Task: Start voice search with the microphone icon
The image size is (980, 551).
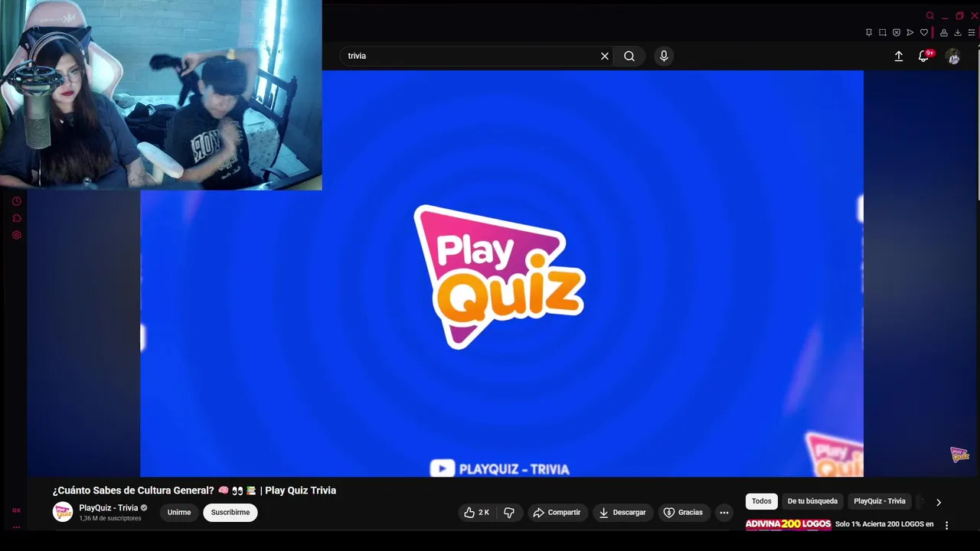Action: coord(664,56)
